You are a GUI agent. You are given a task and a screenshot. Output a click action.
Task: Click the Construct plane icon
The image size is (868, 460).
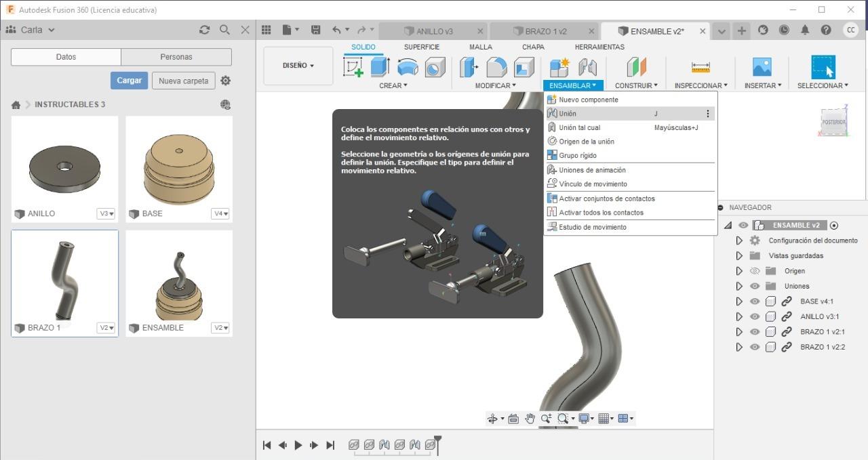tap(637, 66)
